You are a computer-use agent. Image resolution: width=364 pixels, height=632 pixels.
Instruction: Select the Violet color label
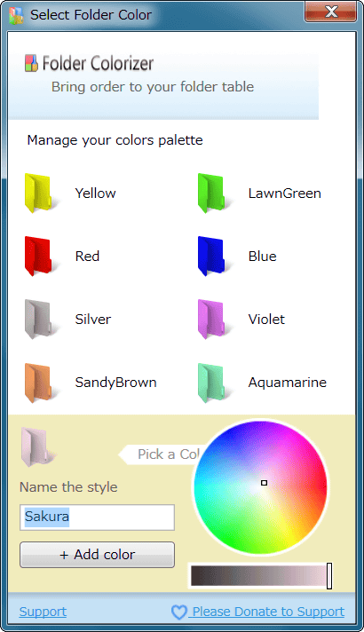(x=266, y=319)
